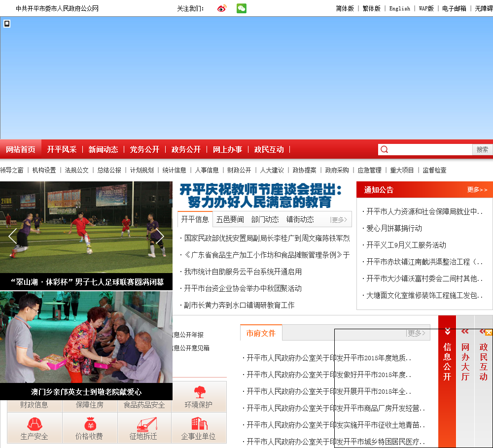The height and width of the screenshot is (448, 493).
Task: Open 人事信息 in sub navigation
Action: tap(207, 170)
